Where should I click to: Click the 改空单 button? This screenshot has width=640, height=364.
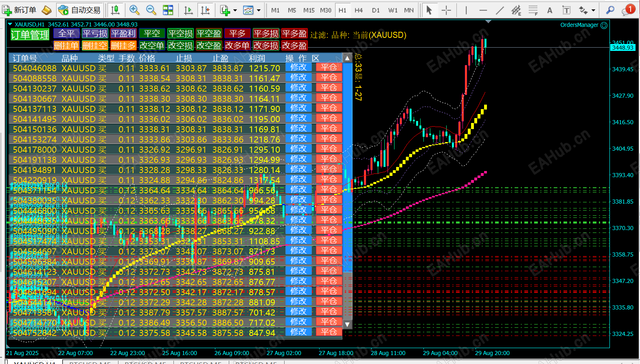pyautogui.click(x=152, y=46)
